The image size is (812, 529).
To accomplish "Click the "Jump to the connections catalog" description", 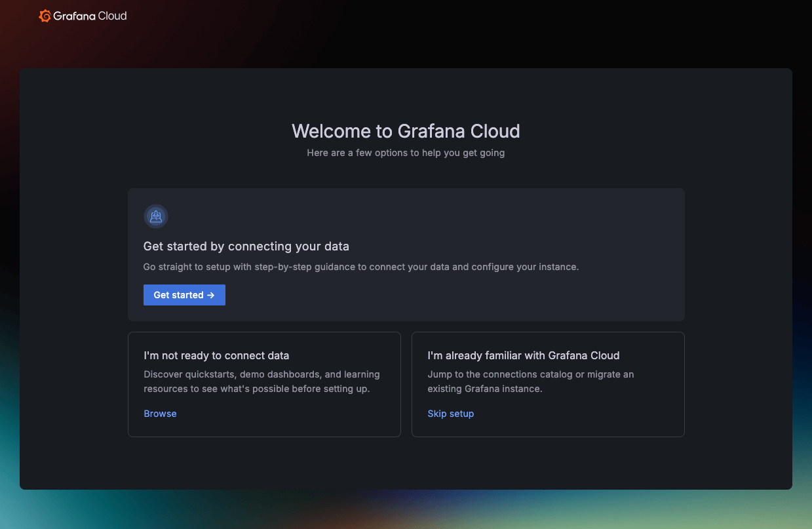I will tap(531, 382).
